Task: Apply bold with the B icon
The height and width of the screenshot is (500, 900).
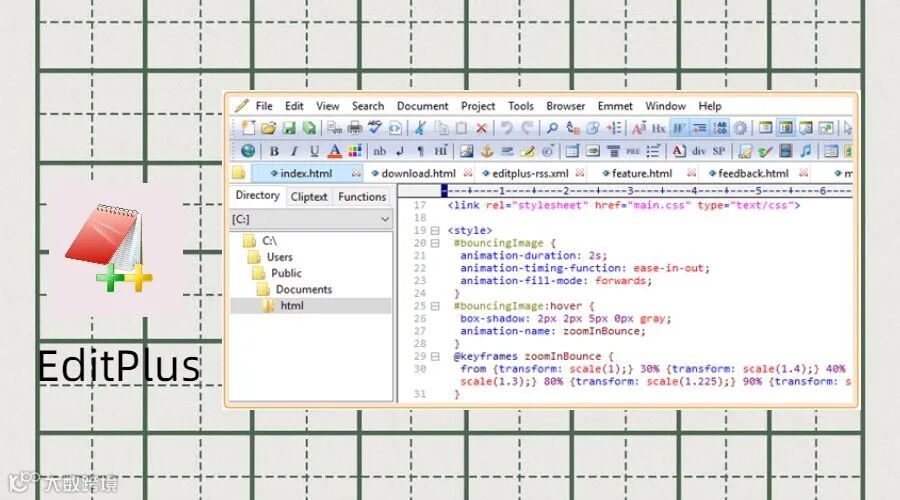Action: coord(274,151)
